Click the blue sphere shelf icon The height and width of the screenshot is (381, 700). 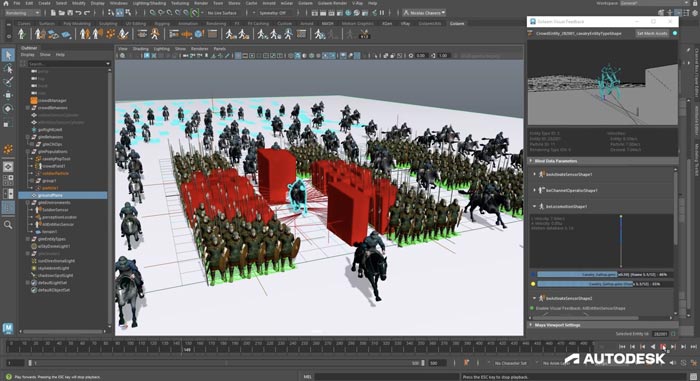coord(200,34)
